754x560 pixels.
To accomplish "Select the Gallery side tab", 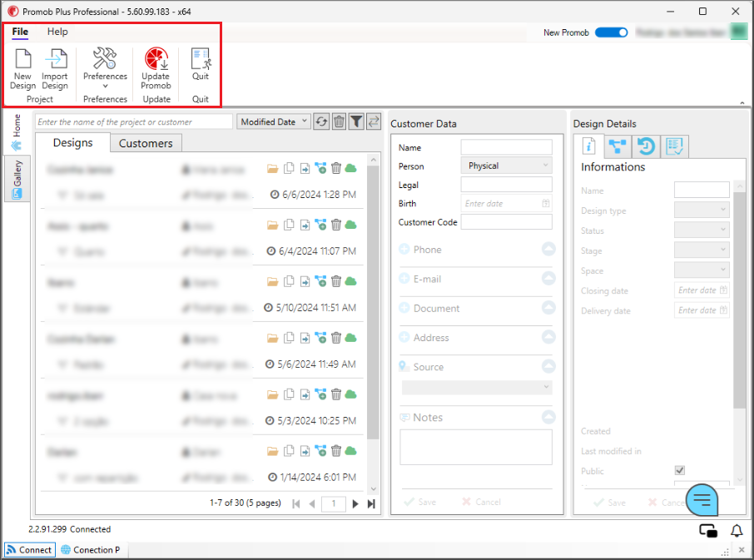I will (17, 179).
